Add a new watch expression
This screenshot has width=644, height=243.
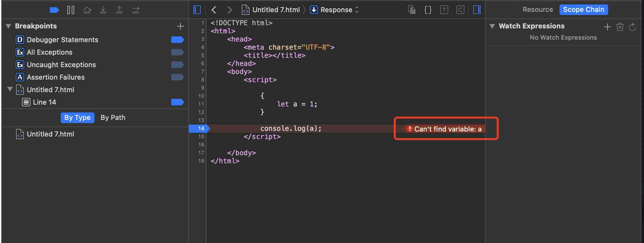(x=607, y=27)
